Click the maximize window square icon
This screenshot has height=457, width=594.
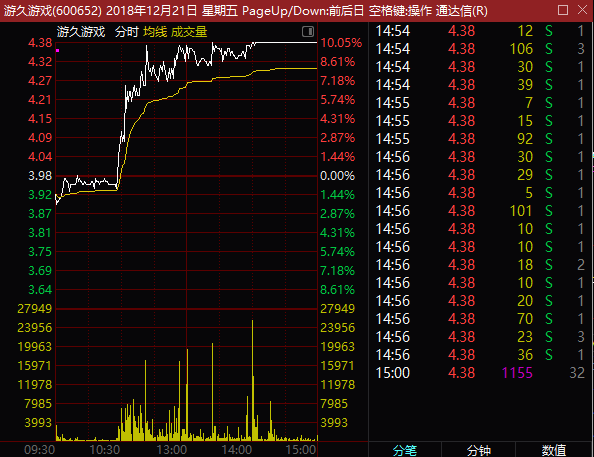pos(563,10)
